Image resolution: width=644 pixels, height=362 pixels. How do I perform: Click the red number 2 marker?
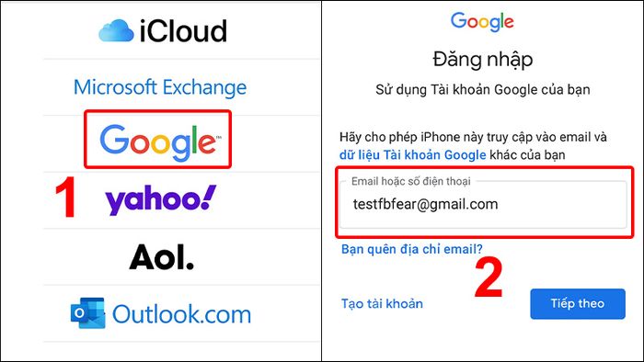pyautogui.click(x=489, y=278)
